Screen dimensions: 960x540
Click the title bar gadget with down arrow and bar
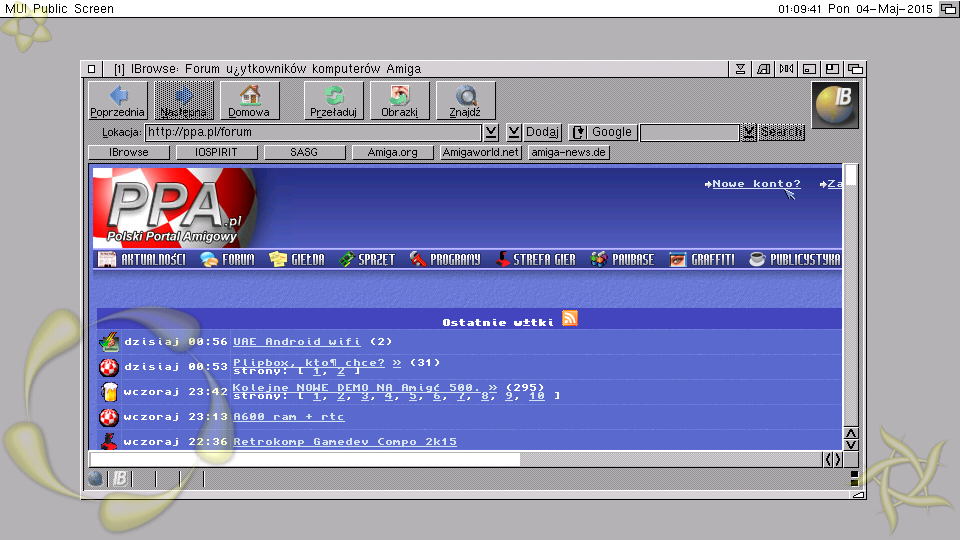pyautogui.click(x=740, y=69)
